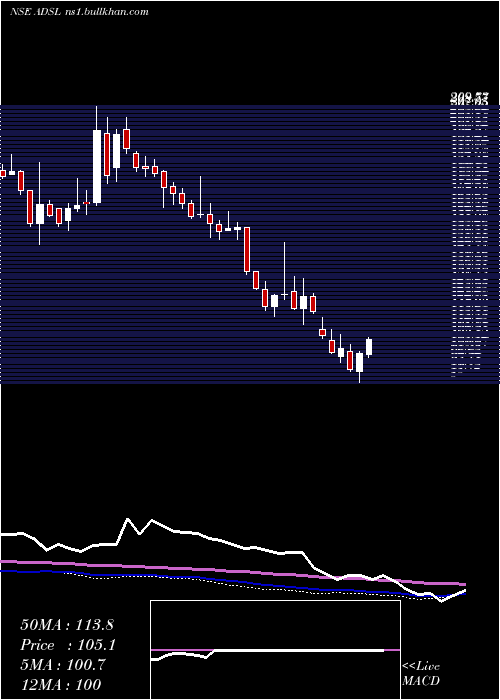Image resolution: width=500 pixels, height=700 pixels.
Task: Click the NSE ADSL ns1.bullkhan.com title text
Action: click(x=79, y=12)
